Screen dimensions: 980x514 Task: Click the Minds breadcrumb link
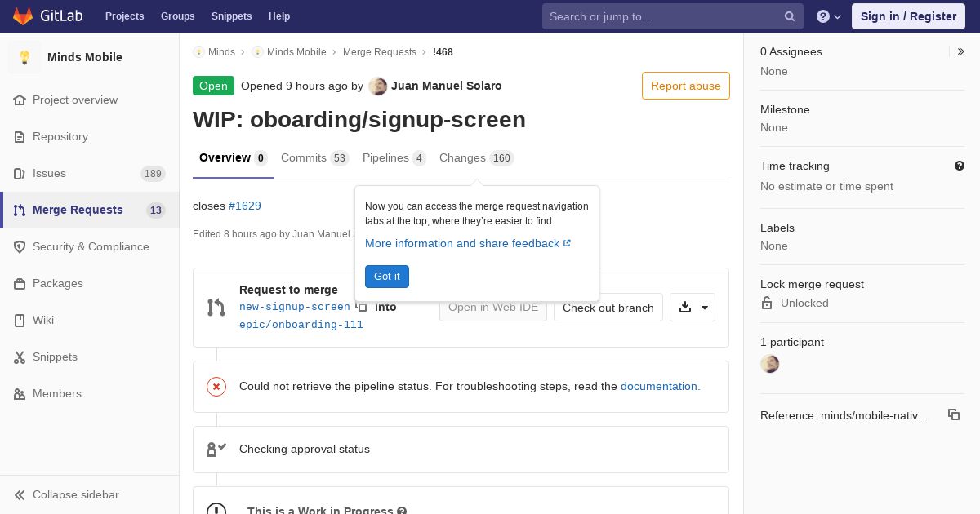pos(221,52)
